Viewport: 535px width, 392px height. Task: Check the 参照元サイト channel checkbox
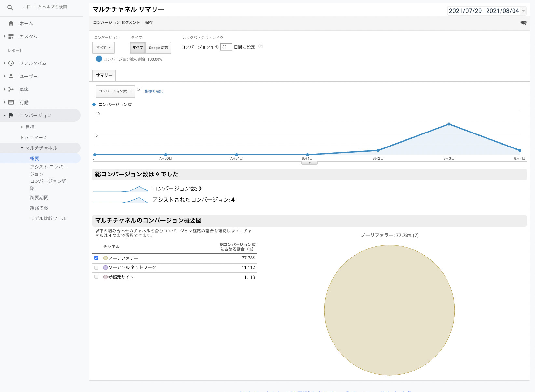[96, 277]
